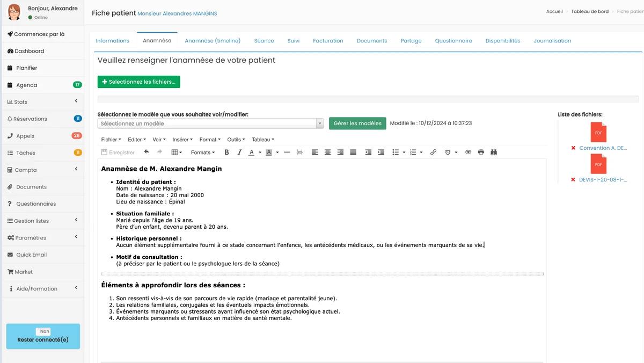Print the anamnèse document

[481, 153]
